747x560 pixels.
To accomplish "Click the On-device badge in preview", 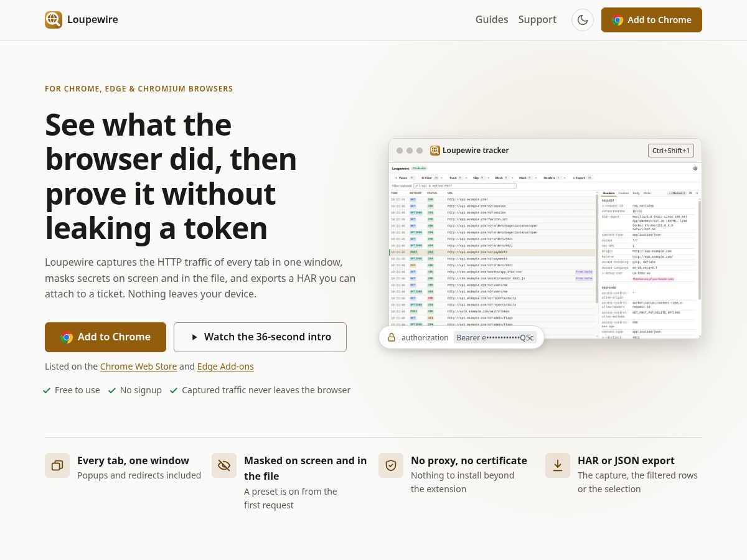I will tap(419, 168).
